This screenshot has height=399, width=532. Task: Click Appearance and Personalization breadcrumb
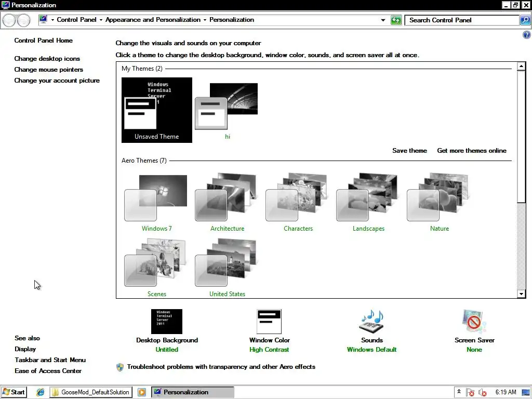153,20
